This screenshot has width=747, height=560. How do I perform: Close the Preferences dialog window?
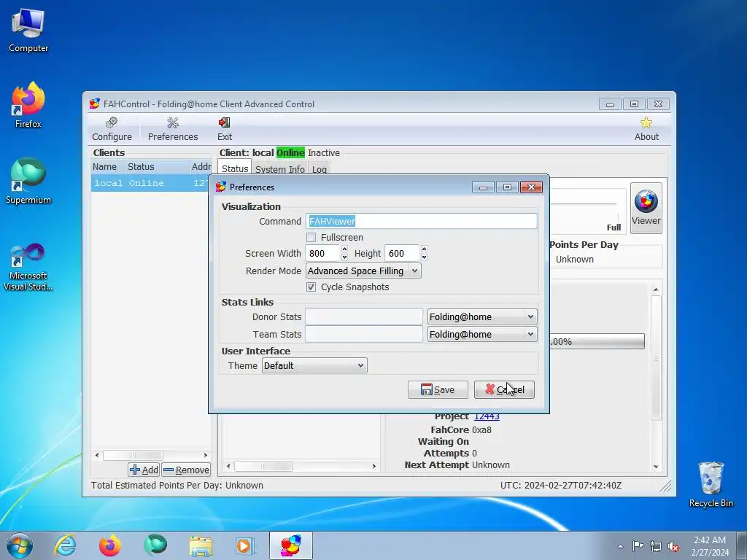(x=531, y=187)
